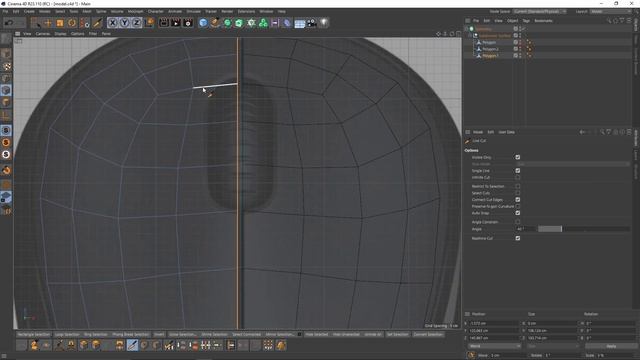
Task: Open Render Settings clapperboard gear icon
Action: (188, 23)
